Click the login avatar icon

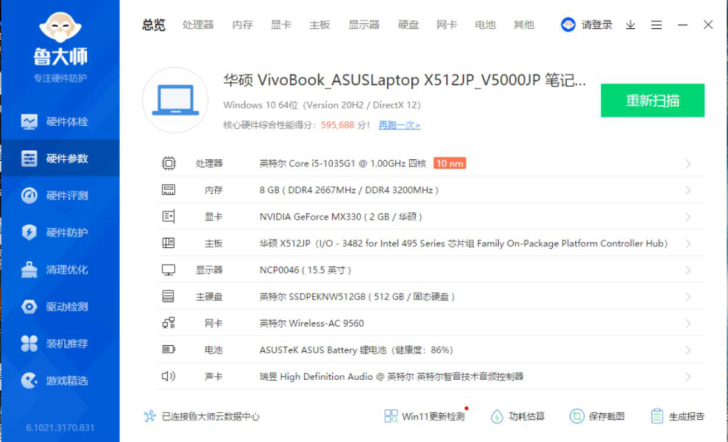[x=568, y=25]
